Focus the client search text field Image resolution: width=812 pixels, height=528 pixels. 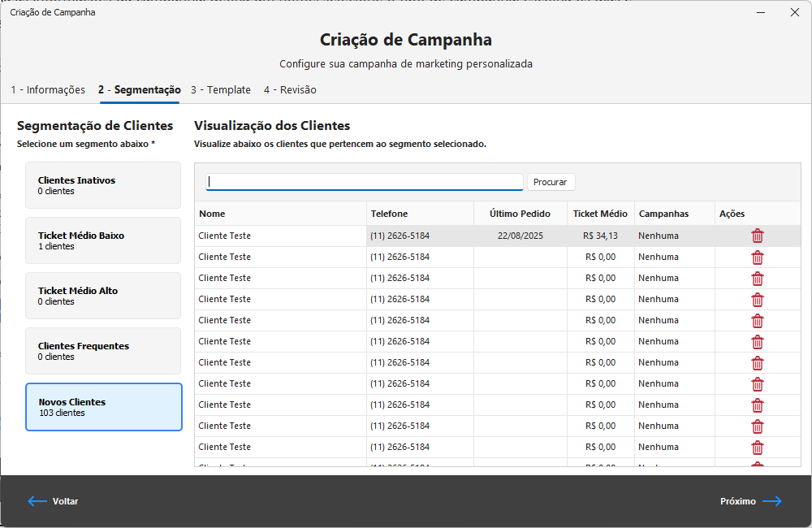point(365,182)
